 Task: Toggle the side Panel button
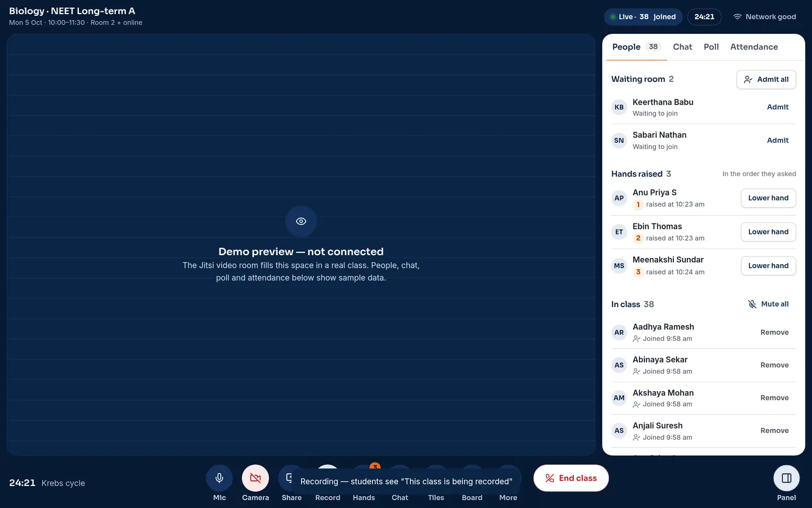[x=787, y=478]
